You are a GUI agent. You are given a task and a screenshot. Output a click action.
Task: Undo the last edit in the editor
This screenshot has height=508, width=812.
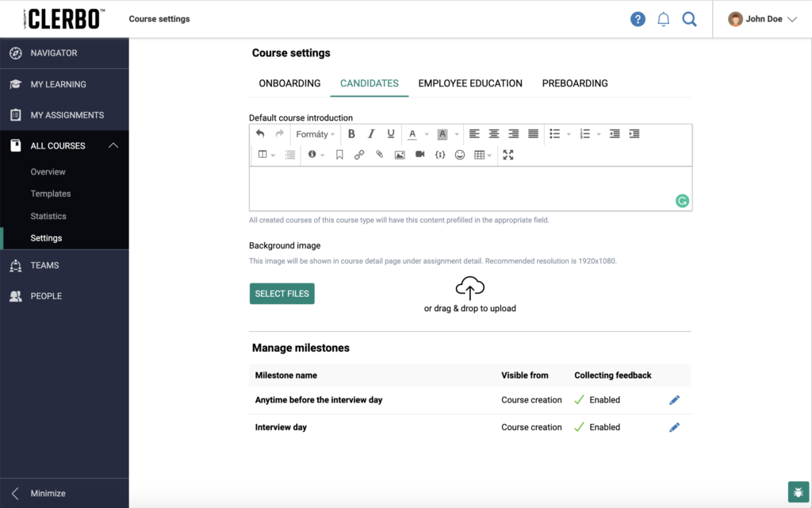(x=260, y=133)
